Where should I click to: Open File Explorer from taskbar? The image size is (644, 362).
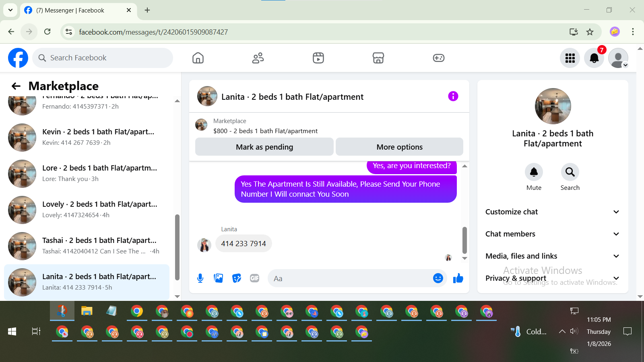[87, 311]
